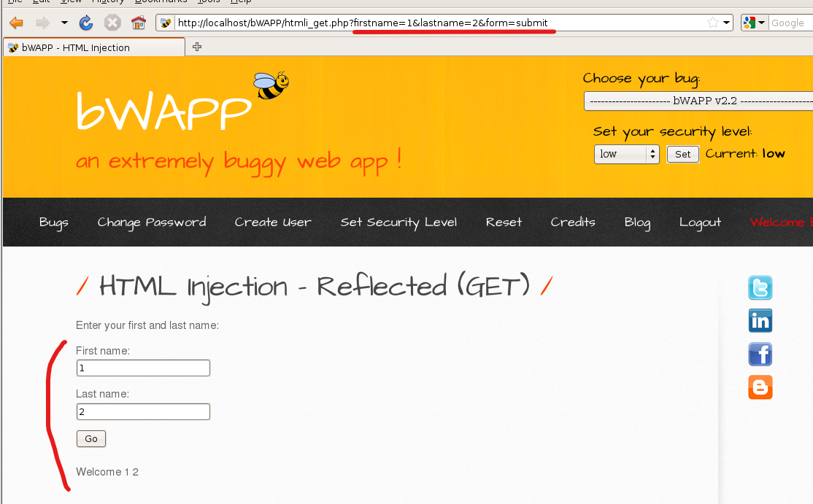This screenshot has height=504, width=813.
Task: Open the security level low dropdown
Action: tap(626, 154)
